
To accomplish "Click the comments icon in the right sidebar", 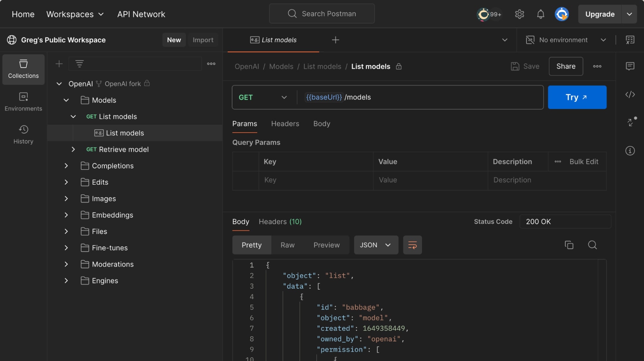I will (x=630, y=66).
